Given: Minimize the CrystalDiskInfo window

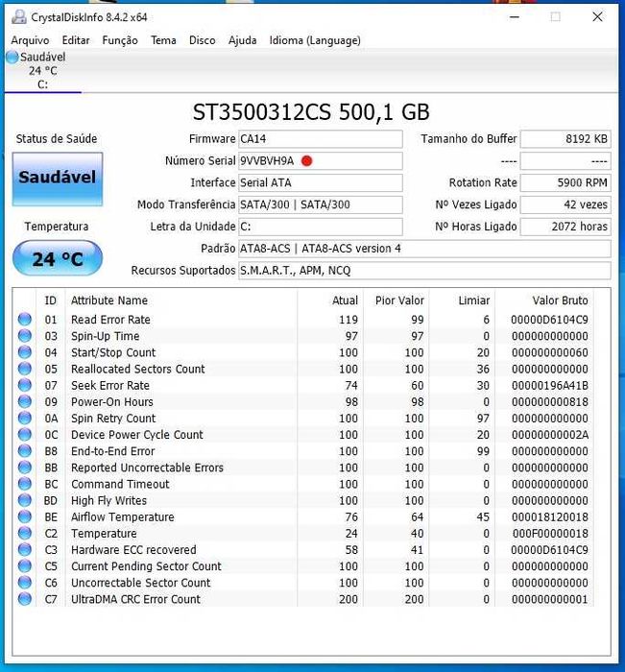Looking at the screenshot, I should pyautogui.click(x=515, y=17).
